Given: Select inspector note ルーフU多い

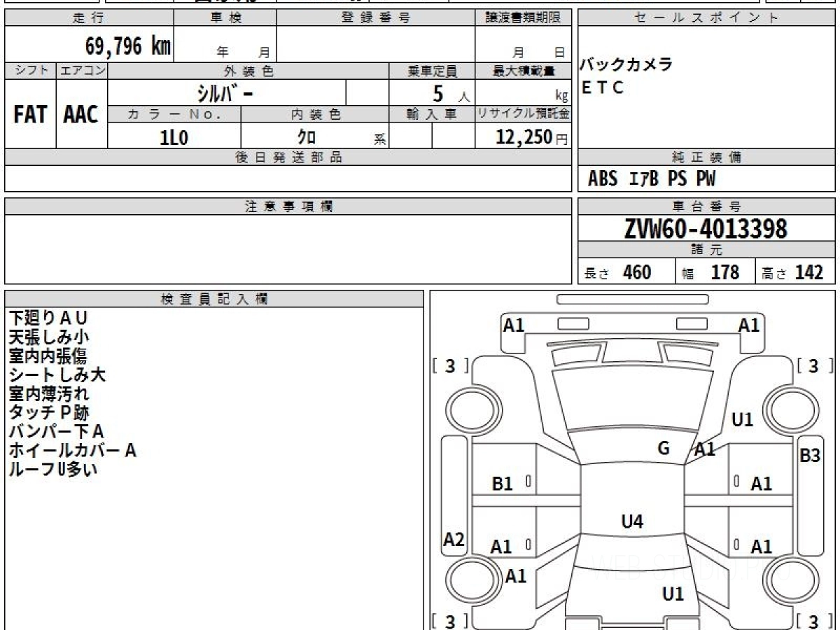Looking at the screenshot, I should click(x=52, y=469).
